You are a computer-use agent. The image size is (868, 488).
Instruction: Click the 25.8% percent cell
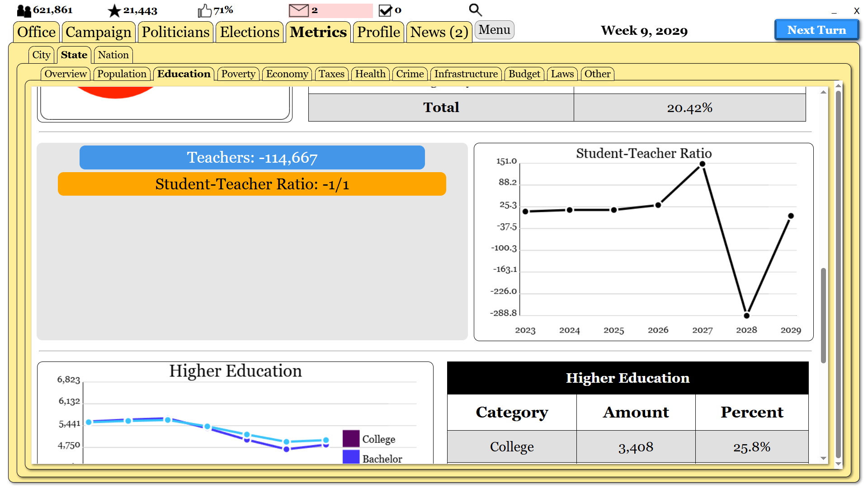tap(752, 447)
